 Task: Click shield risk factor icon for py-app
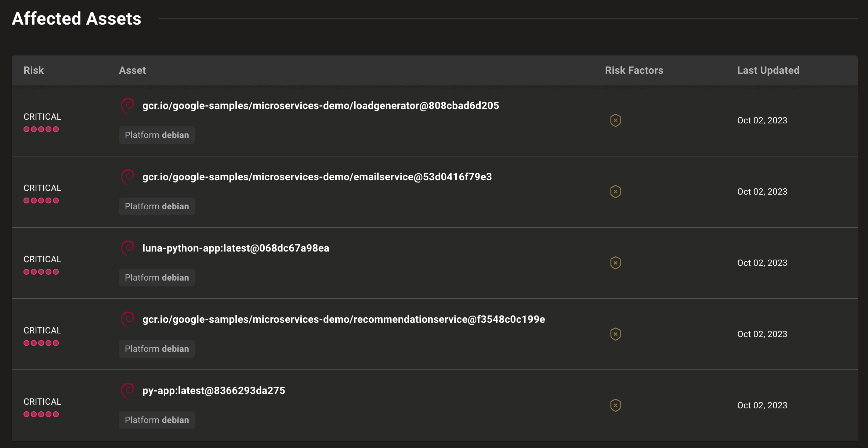[x=615, y=405]
